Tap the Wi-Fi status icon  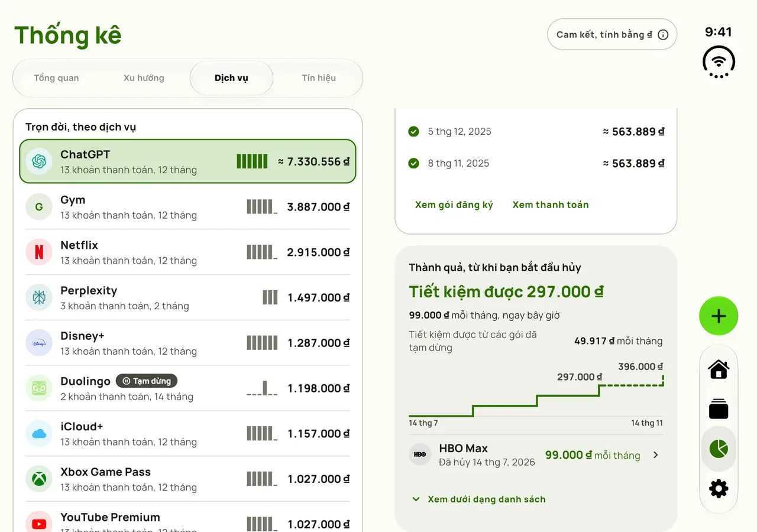point(719,61)
